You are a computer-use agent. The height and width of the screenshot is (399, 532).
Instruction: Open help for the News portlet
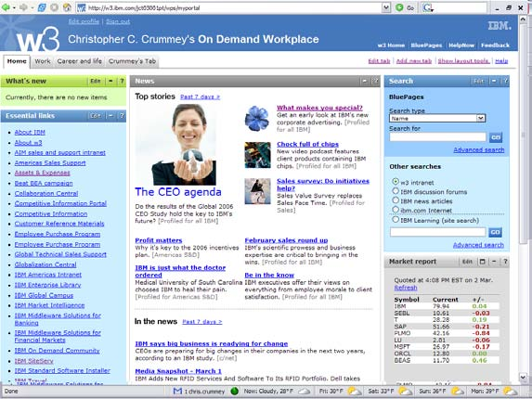375,81
